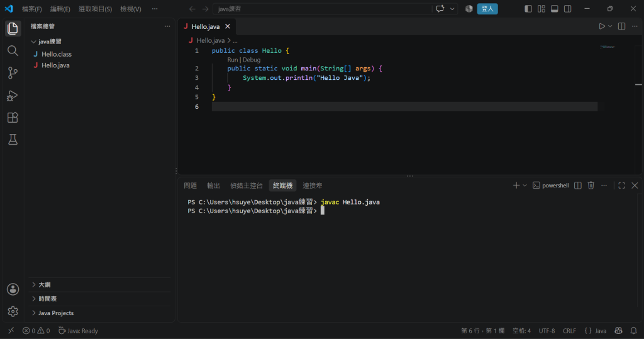
Task: Switch to the 輸出 output tab
Action: (x=214, y=186)
